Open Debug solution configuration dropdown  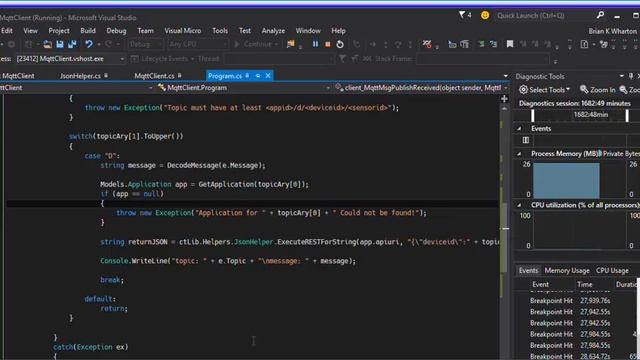point(145,44)
